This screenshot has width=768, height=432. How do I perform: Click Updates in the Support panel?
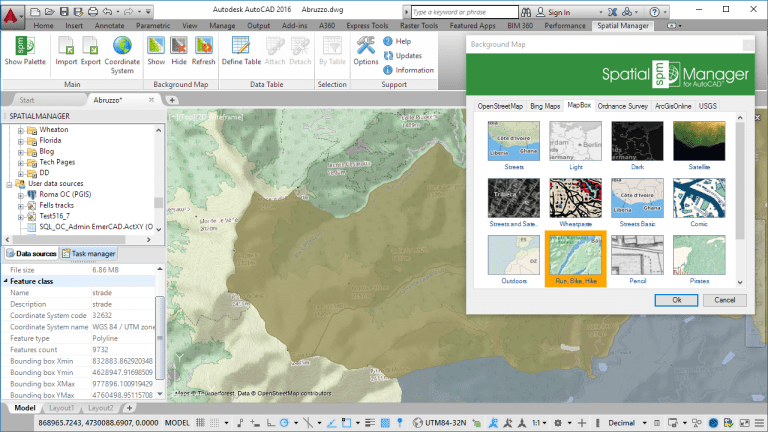click(x=403, y=55)
